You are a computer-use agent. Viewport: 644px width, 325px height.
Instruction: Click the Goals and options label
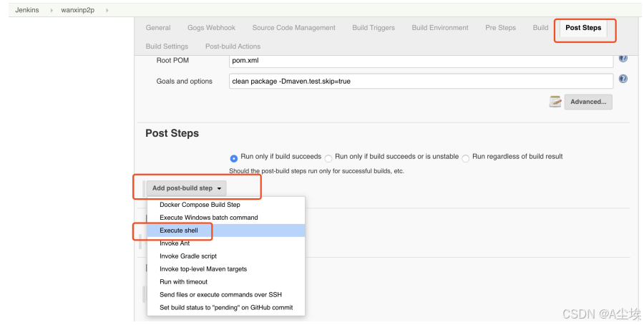coord(185,82)
